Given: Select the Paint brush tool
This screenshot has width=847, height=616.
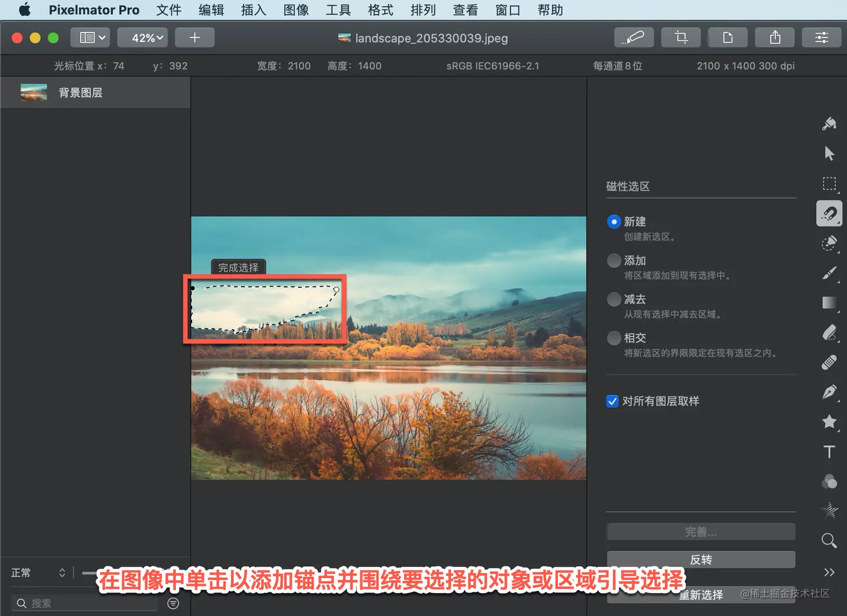Looking at the screenshot, I should (x=829, y=273).
